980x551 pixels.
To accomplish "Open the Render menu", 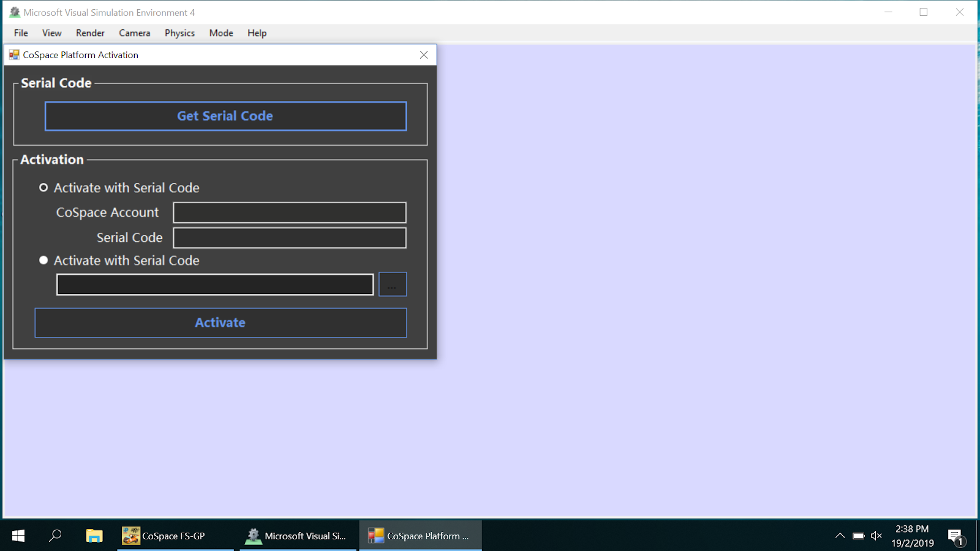I will click(x=90, y=33).
